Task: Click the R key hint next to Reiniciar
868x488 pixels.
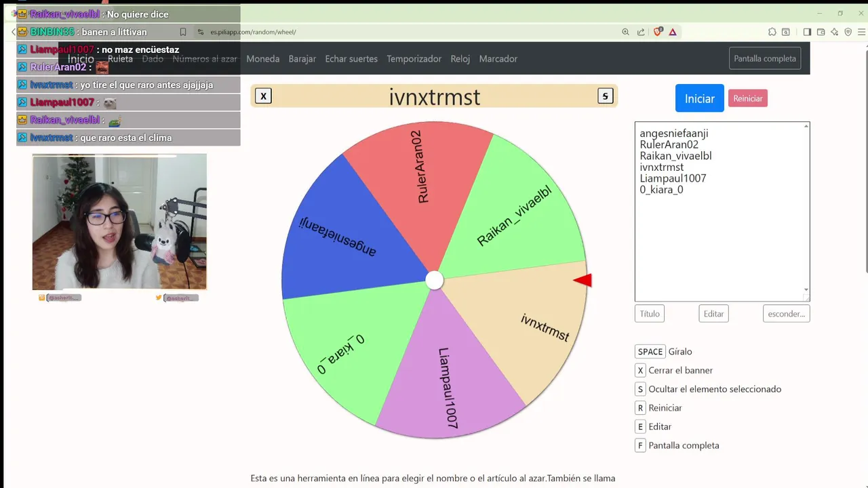Action: (640, 408)
